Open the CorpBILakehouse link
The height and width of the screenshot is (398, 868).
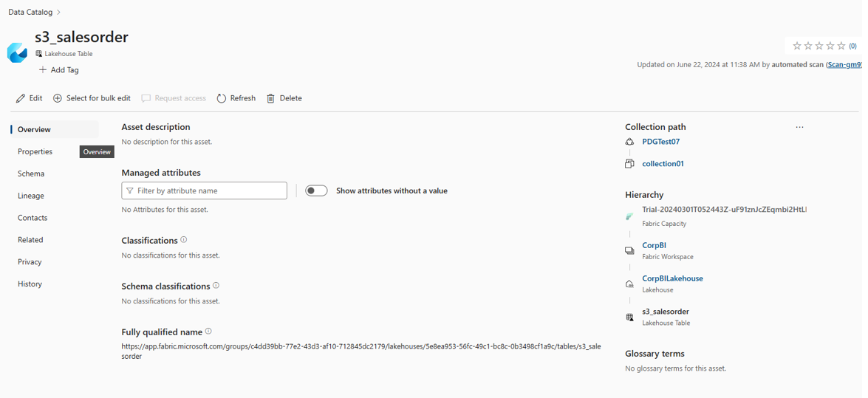(x=672, y=278)
